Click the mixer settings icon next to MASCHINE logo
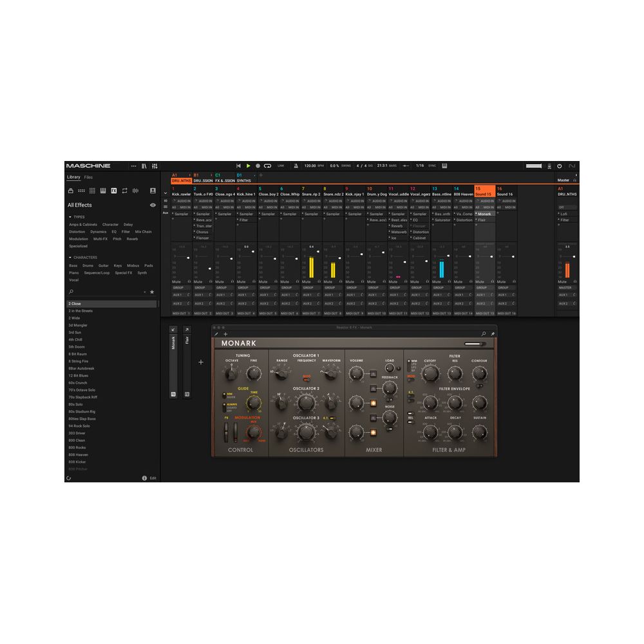The width and height of the screenshot is (644, 644). 155,166
